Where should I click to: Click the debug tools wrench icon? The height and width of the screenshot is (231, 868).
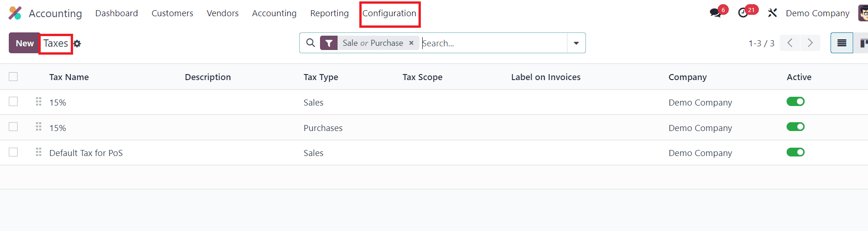[772, 13]
